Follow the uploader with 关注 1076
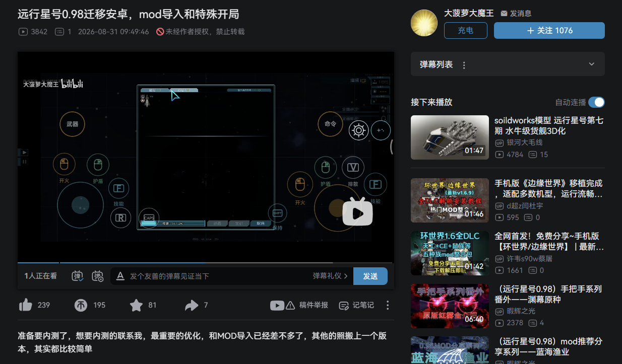 [549, 31]
